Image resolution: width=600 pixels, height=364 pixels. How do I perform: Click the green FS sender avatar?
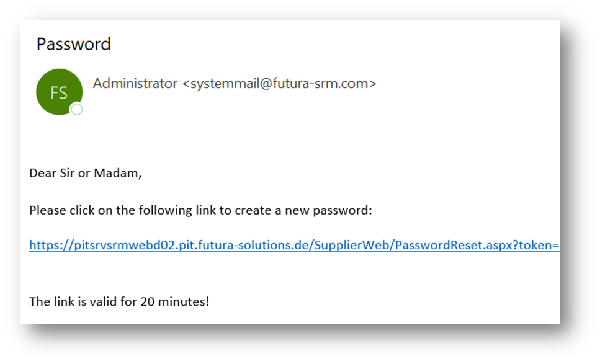click(58, 92)
